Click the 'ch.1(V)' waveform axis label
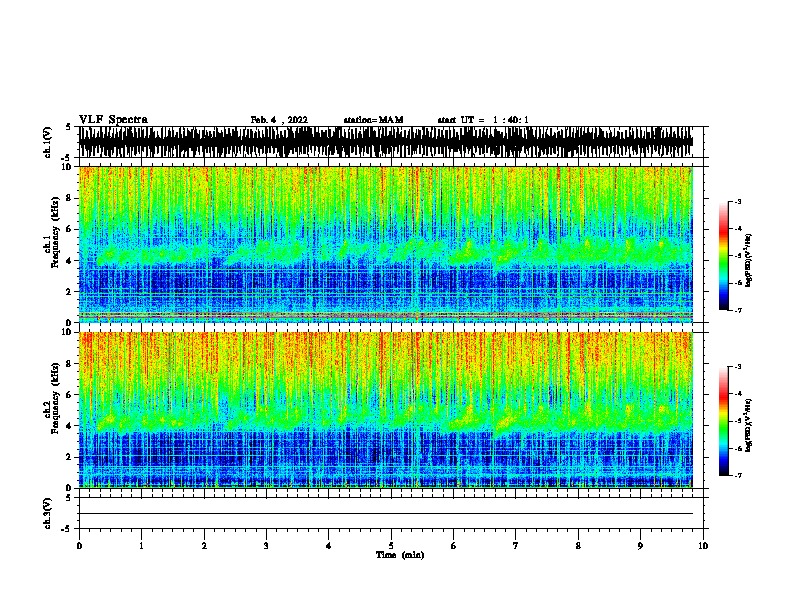Viewport: 792px width, 612px height. tap(48, 142)
